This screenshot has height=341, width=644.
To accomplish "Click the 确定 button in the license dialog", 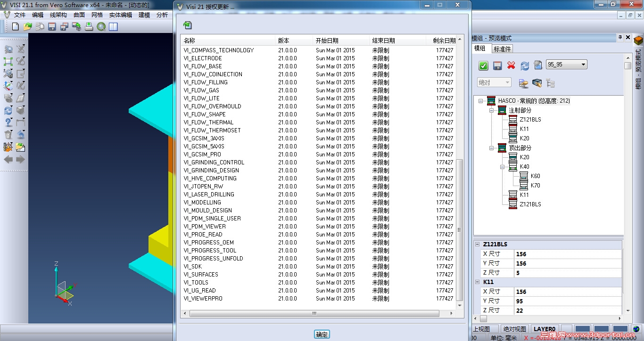I will 322,334.
